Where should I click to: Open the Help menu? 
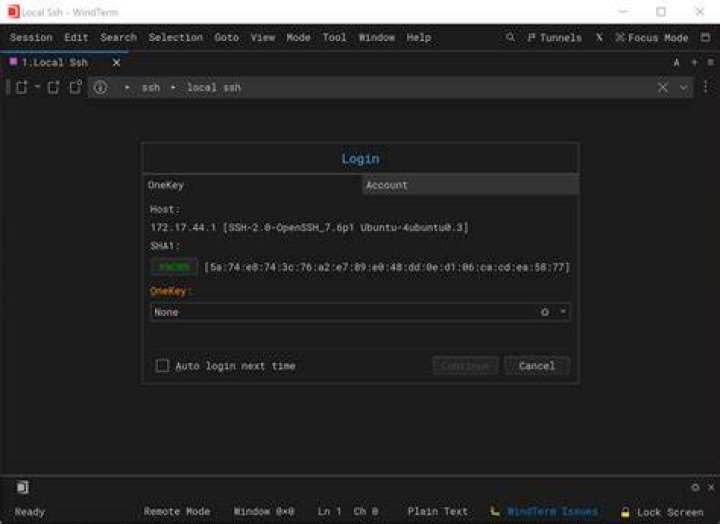point(419,38)
